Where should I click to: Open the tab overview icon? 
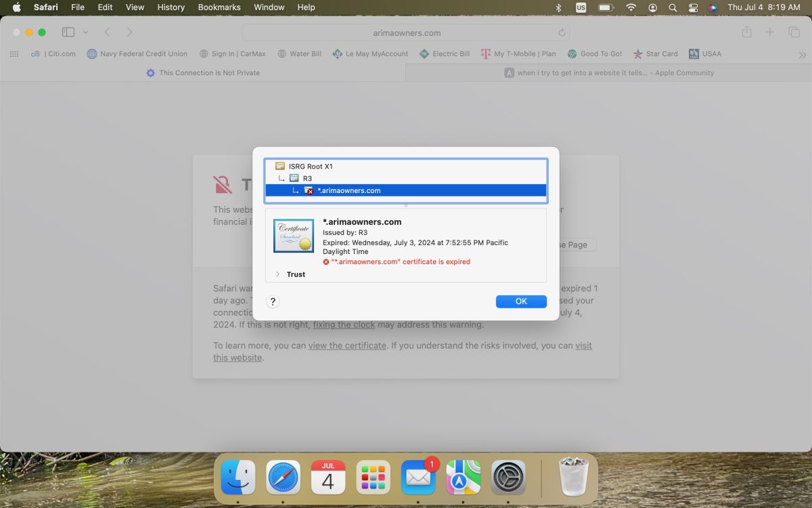point(794,33)
